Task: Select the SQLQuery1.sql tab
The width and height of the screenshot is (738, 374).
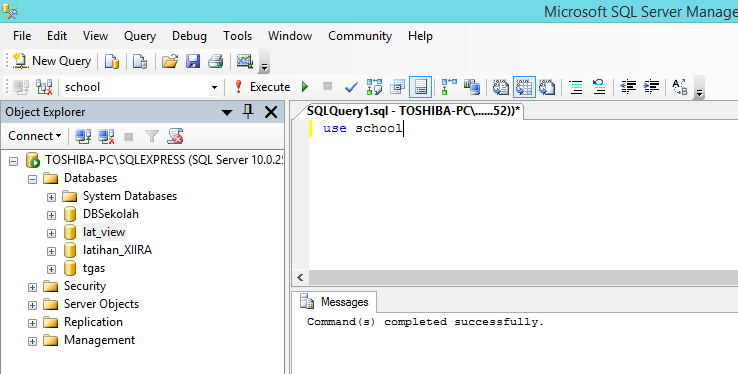Action: (x=413, y=111)
